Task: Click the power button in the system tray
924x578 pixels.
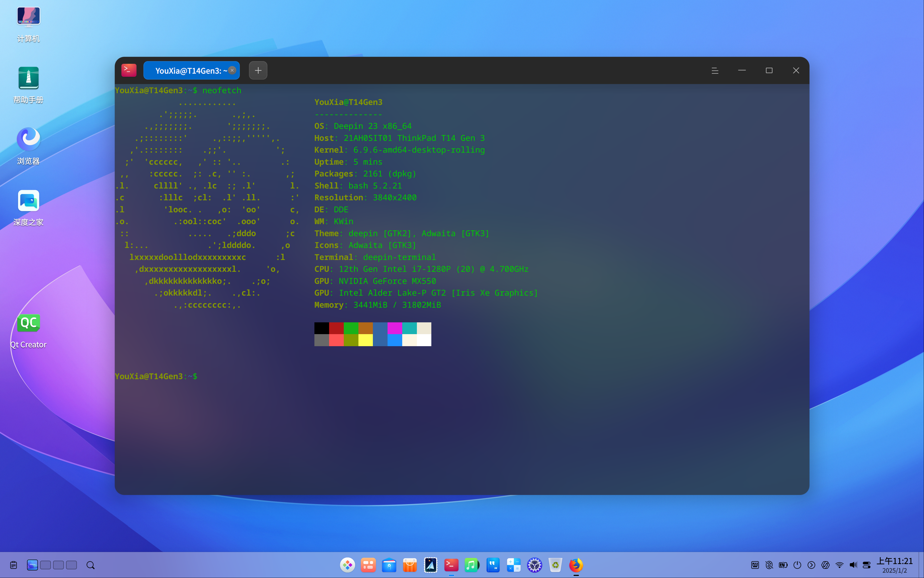Action: coord(797,565)
